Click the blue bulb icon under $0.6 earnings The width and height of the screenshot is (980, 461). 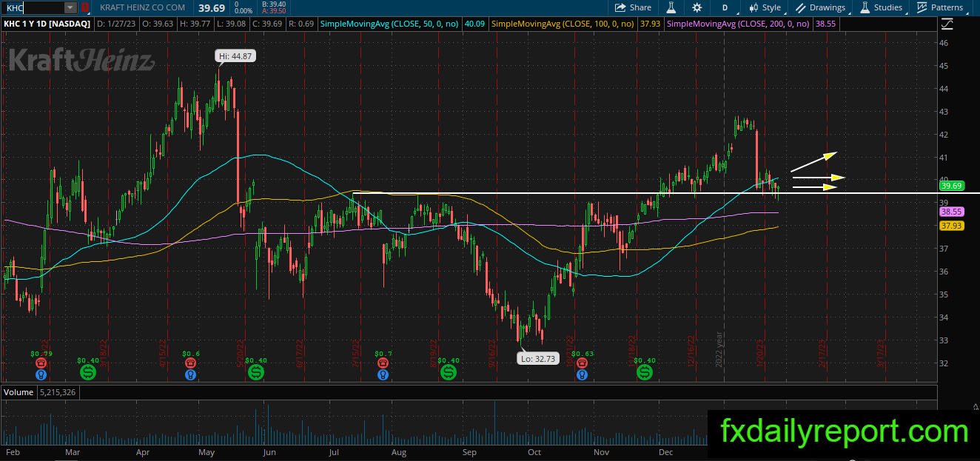tap(191, 374)
